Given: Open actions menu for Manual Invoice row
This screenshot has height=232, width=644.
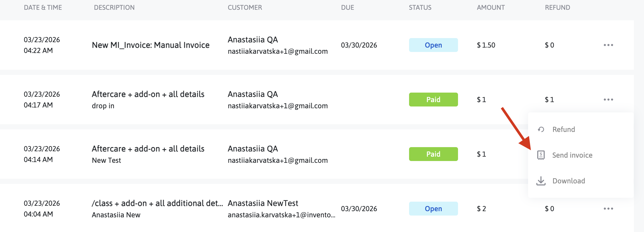Looking at the screenshot, I should [608, 45].
